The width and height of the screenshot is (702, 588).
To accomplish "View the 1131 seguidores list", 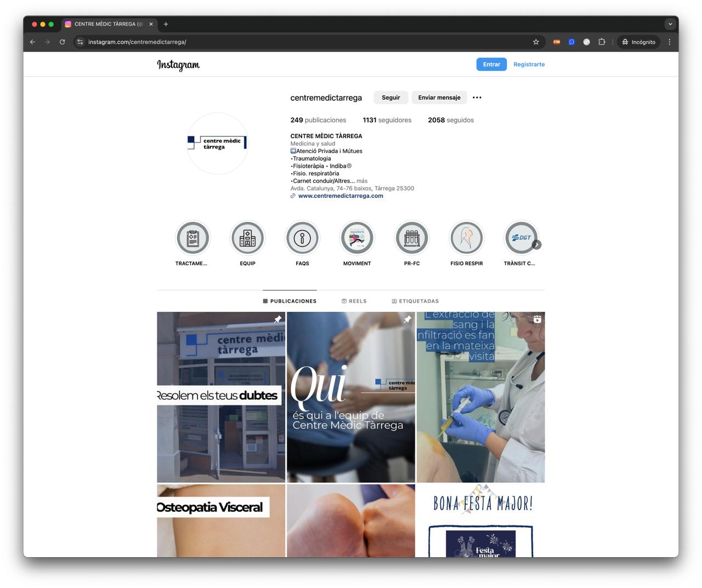I will (387, 120).
